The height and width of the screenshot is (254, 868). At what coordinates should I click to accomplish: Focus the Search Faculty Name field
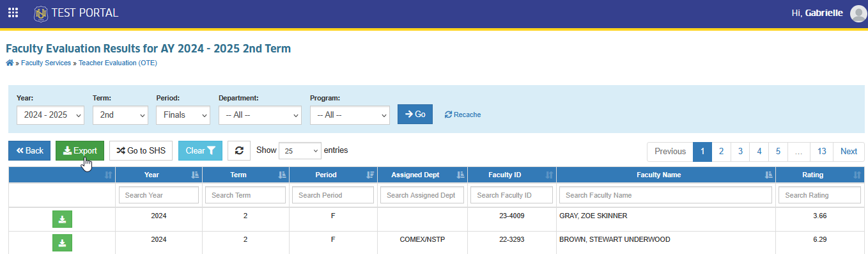(665, 195)
